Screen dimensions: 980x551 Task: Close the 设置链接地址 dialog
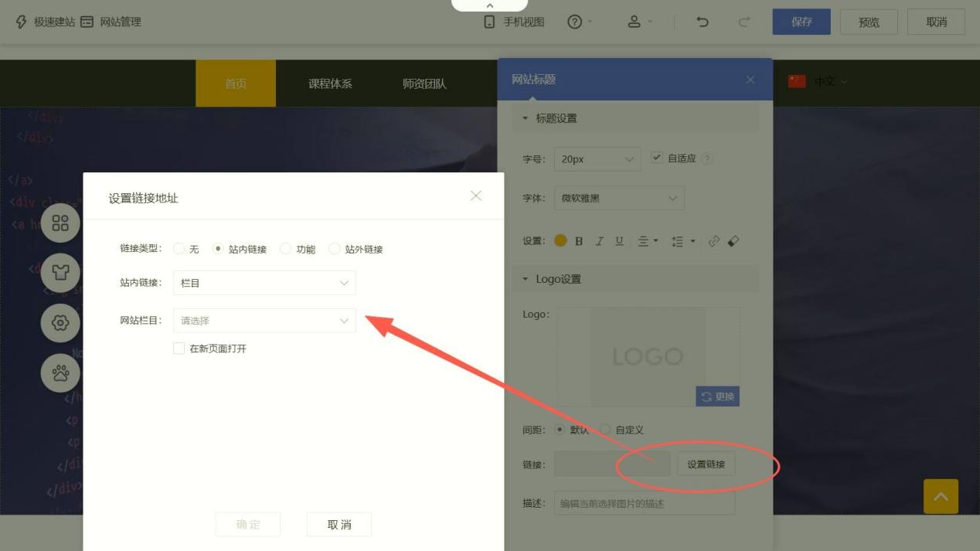(476, 196)
